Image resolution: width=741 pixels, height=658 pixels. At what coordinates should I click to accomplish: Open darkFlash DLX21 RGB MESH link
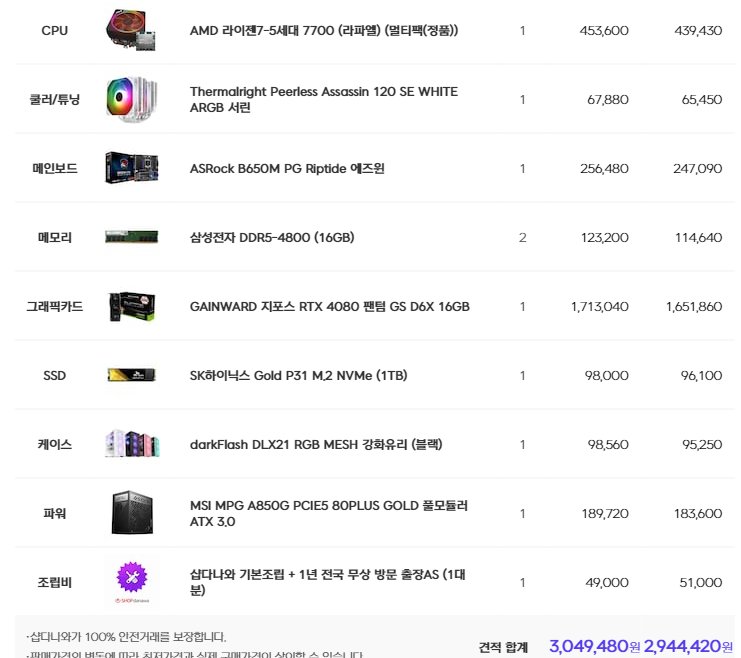pyautogui.click(x=316, y=444)
